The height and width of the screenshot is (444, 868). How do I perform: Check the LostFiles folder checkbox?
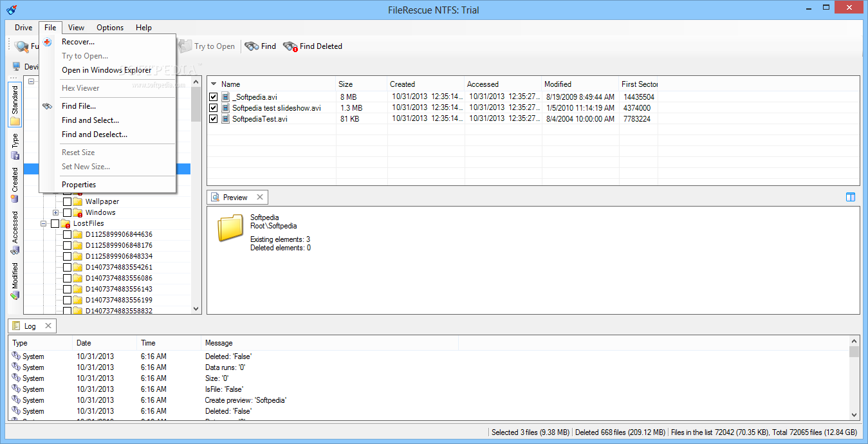coord(55,223)
